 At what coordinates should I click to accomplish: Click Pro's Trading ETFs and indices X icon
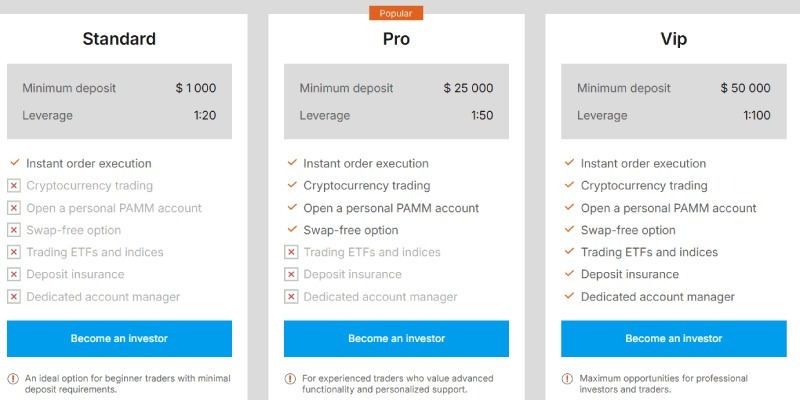[x=291, y=253]
